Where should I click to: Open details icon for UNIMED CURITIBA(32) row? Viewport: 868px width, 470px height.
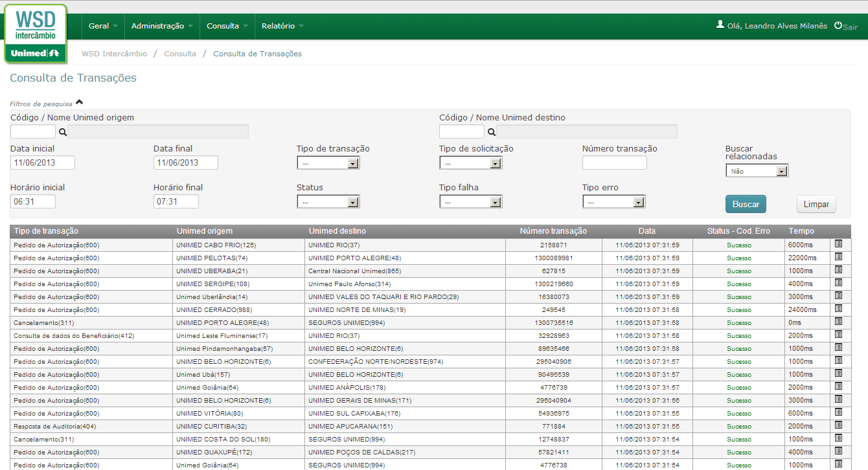pyautogui.click(x=838, y=425)
